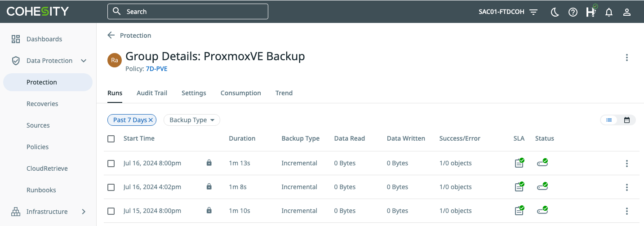Screen dimensions: 644x226
Task: Open user account profile icon
Action: [x=627, y=12]
